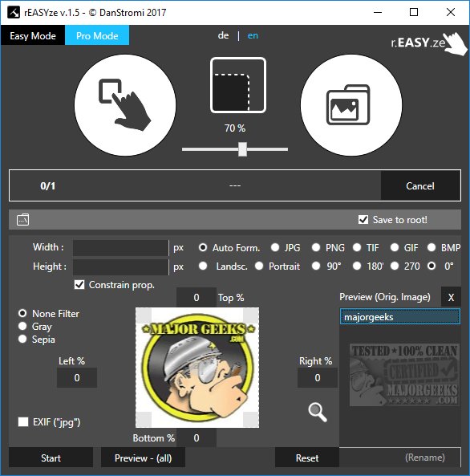Click the Top % crop value field
Image resolution: width=470 pixels, height=476 pixels.
point(197,297)
